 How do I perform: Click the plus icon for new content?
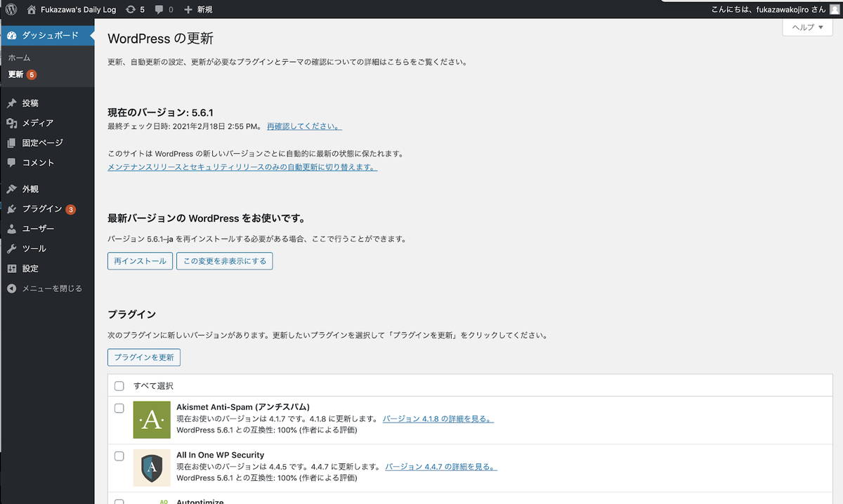(x=188, y=9)
